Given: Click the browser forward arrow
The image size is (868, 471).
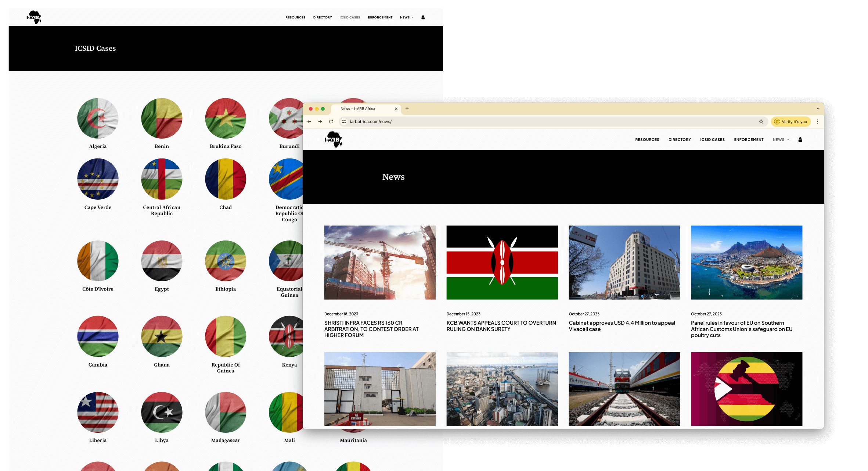Looking at the screenshot, I should 320,122.
